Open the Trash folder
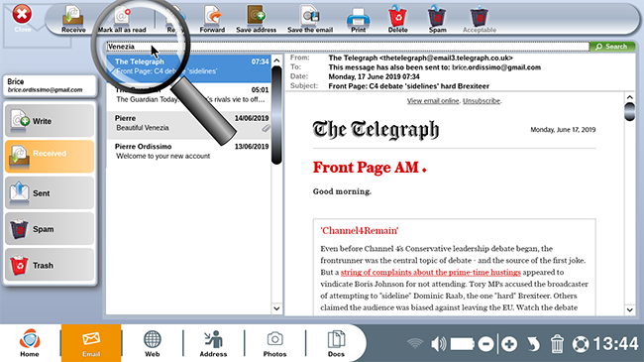 (x=50, y=266)
